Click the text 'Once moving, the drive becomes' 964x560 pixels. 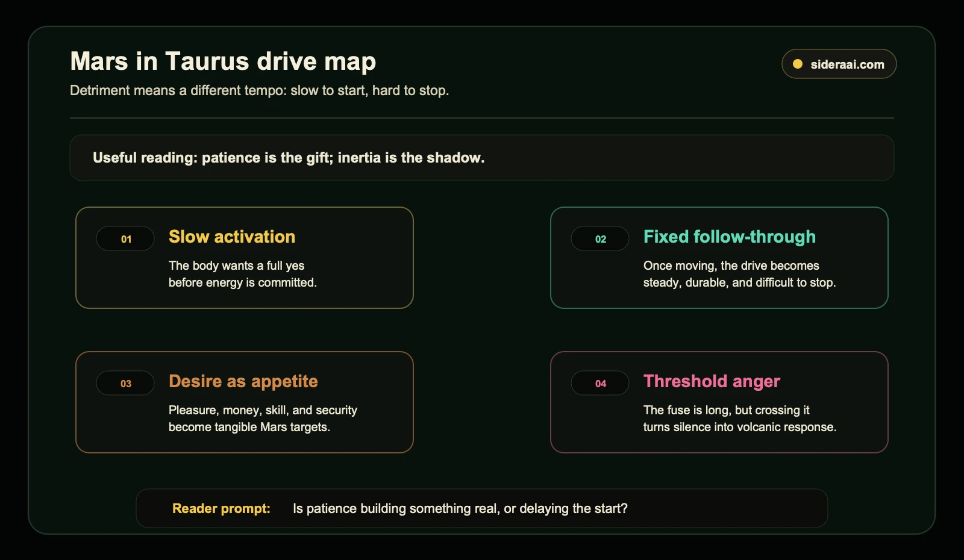pos(731,266)
